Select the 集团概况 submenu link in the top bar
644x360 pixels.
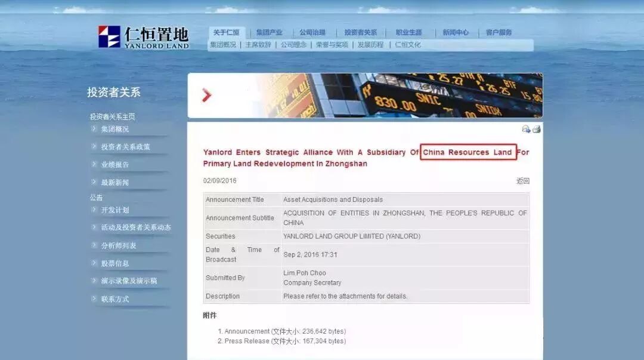point(224,44)
